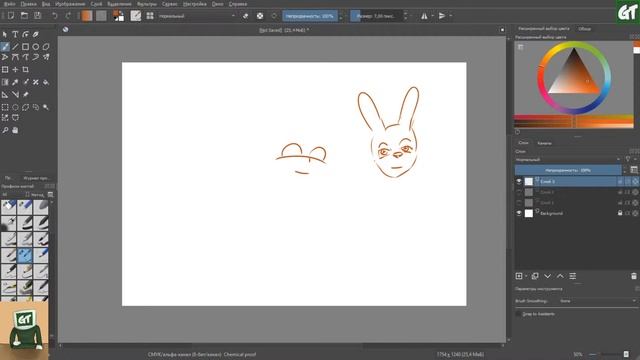Screen dimensions: 640x360
Task: Adjust the layer opacity slider
Action: tap(568, 170)
